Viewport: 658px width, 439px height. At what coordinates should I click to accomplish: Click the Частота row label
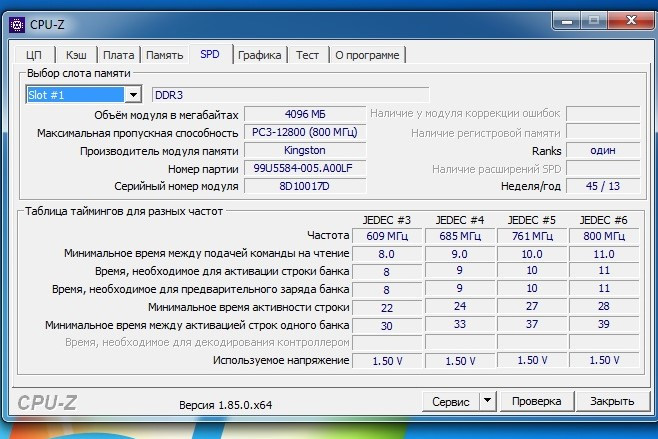(328, 235)
